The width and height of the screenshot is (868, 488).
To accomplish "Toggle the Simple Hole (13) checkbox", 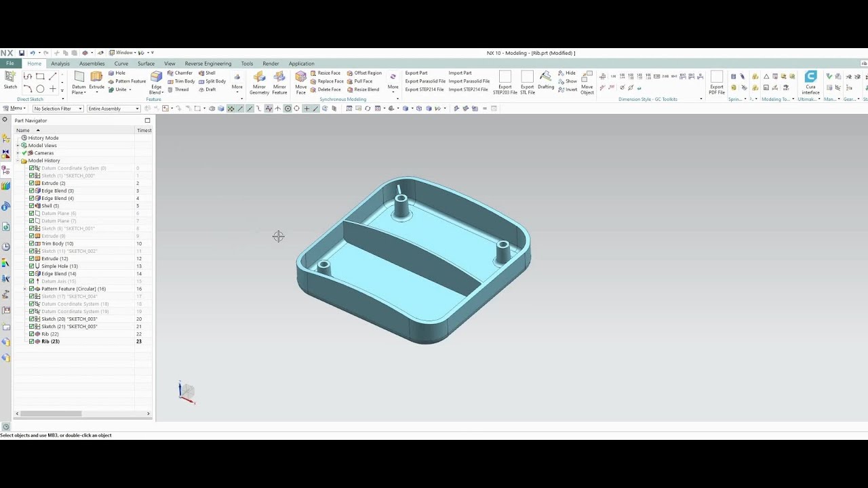I will click(x=31, y=266).
